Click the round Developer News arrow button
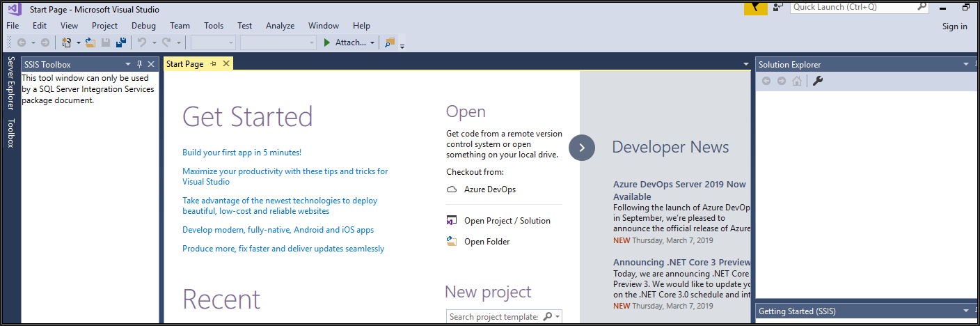 tap(582, 148)
